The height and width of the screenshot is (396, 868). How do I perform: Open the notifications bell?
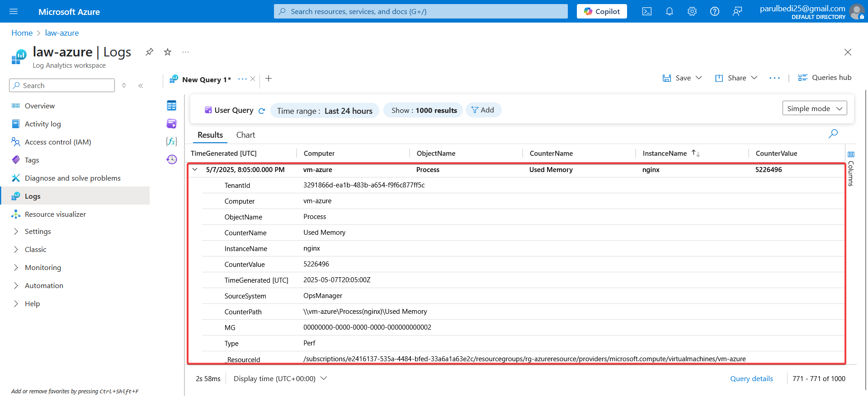(x=670, y=11)
